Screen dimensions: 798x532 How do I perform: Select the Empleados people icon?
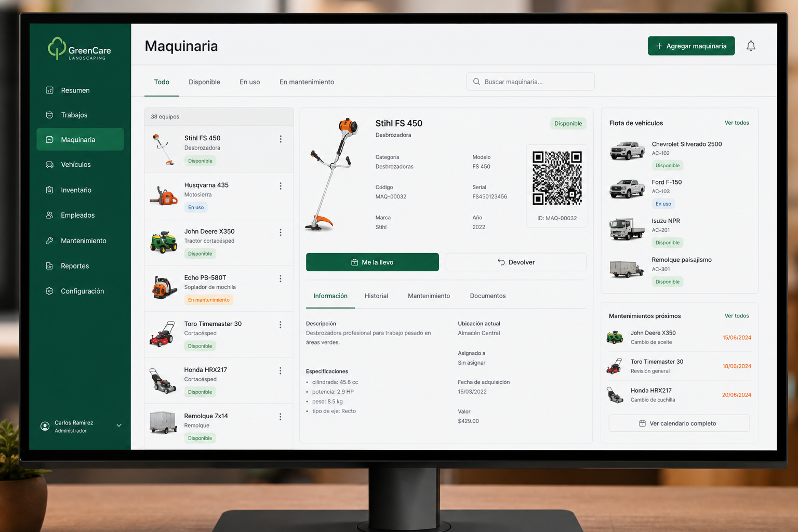tap(49, 215)
